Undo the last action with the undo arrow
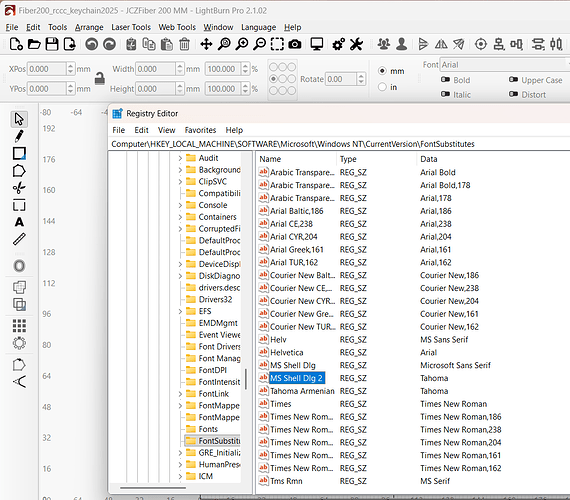This screenshot has width=570, height=500. 92,44
